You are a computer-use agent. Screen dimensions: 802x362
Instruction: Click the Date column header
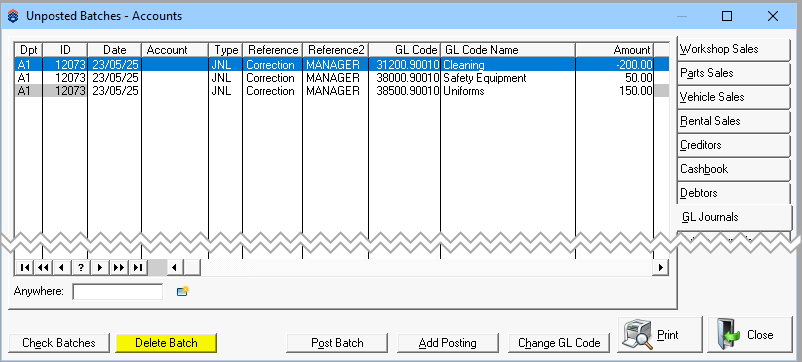(115, 50)
